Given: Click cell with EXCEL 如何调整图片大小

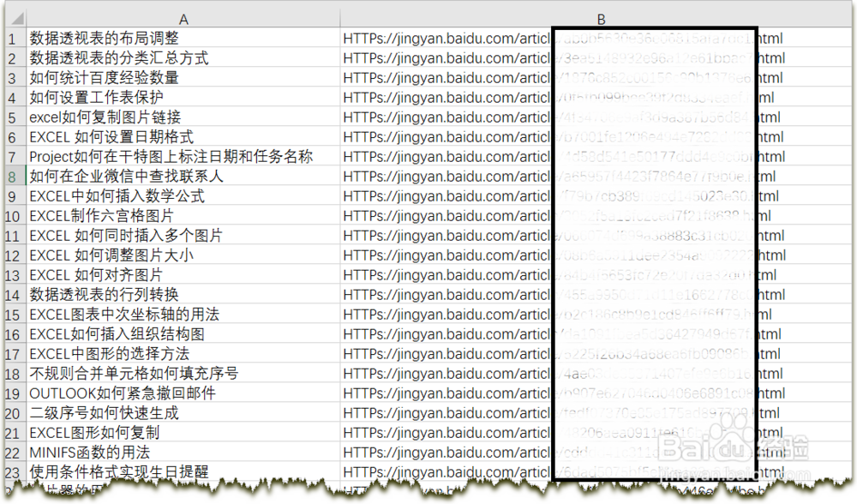Looking at the screenshot, I should pos(183,255).
